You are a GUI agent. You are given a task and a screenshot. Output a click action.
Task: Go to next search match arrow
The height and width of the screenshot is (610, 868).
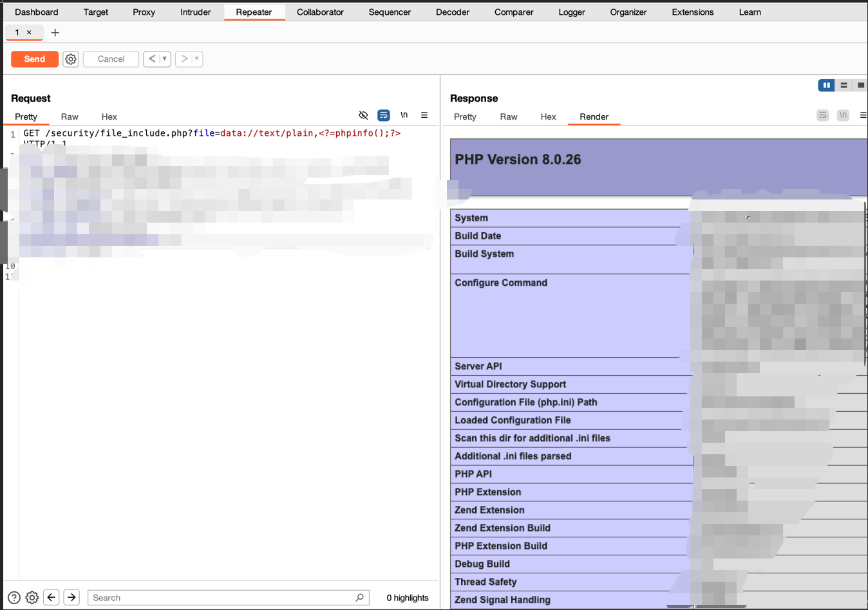click(x=72, y=598)
